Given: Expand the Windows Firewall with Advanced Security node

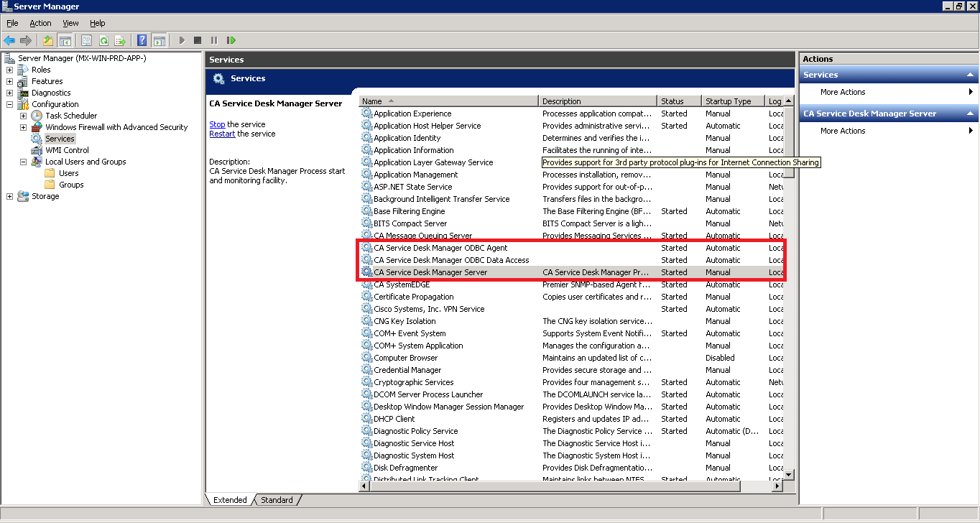Looking at the screenshot, I should pyautogui.click(x=23, y=127).
